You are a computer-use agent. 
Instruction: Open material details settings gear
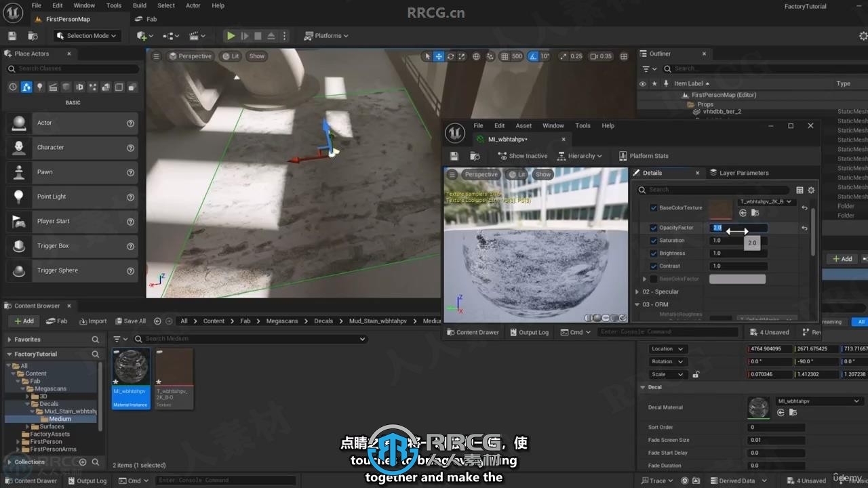pyautogui.click(x=811, y=190)
